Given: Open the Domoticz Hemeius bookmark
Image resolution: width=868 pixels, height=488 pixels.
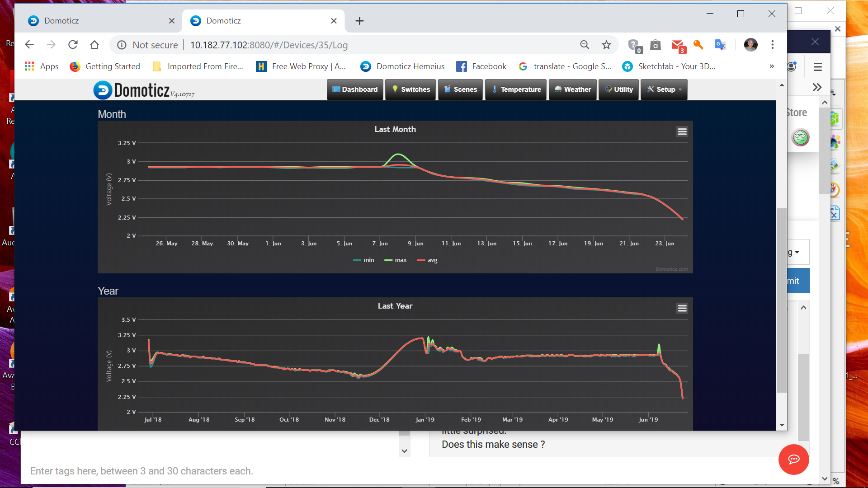Looking at the screenshot, I should (402, 66).
